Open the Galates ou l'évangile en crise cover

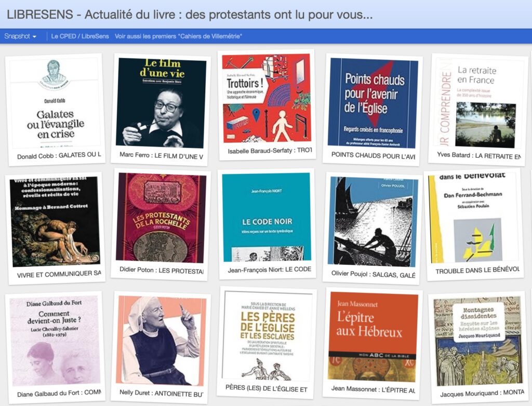55,103
